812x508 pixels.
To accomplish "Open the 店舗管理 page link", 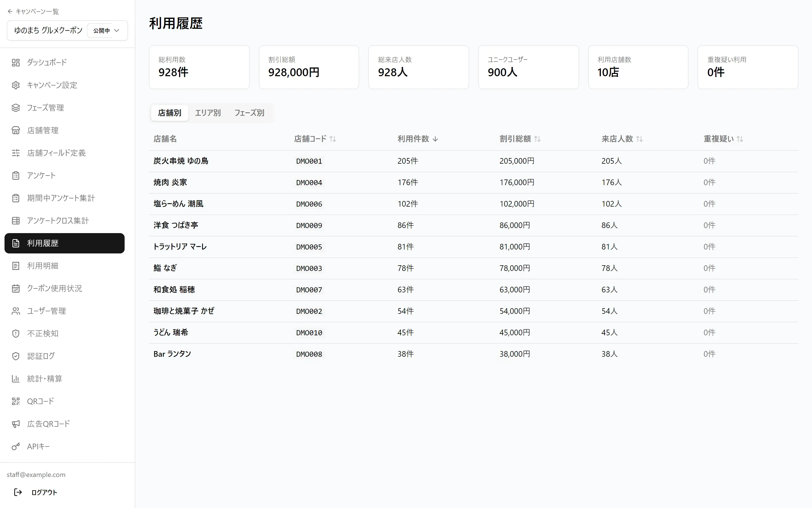I will 64,130.
